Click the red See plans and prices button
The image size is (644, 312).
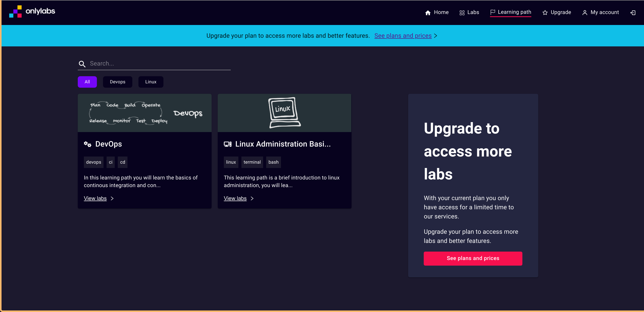point(473,258)
